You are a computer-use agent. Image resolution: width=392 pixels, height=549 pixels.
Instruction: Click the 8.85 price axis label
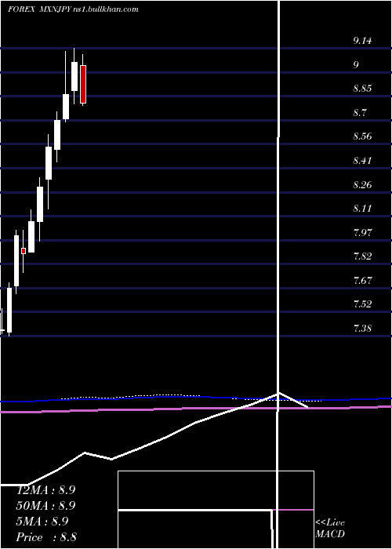tap(362, 89)
